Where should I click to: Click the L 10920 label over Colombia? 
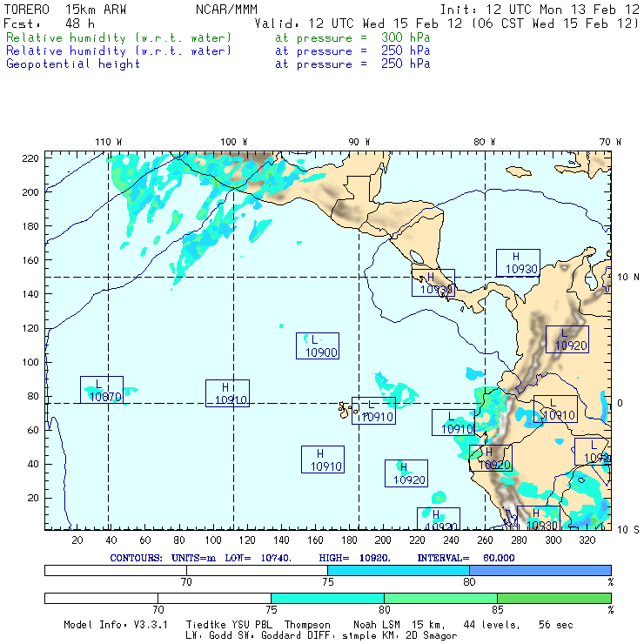(x=567, y=339)
